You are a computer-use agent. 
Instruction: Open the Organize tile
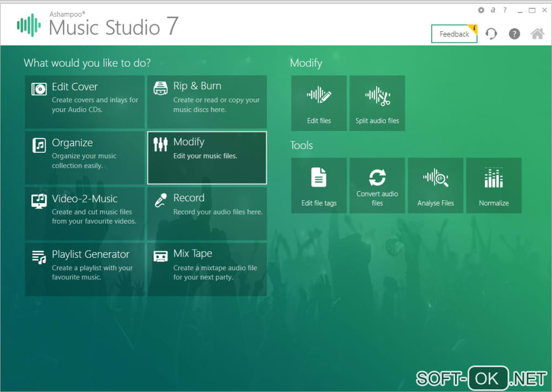[84, 158]
